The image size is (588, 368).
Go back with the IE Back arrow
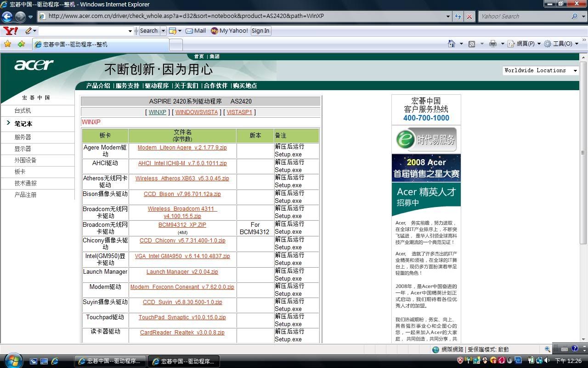point(7,17)
